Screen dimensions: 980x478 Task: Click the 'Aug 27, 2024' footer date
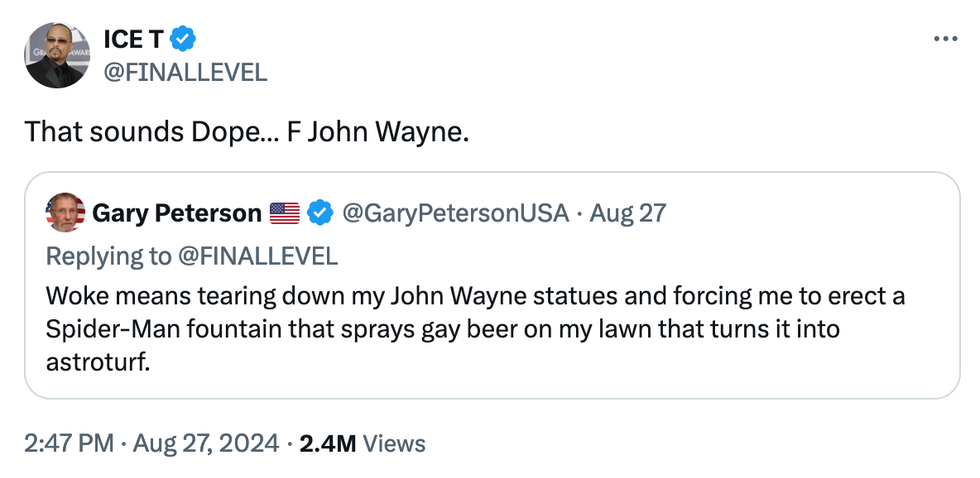pos(204,443)
